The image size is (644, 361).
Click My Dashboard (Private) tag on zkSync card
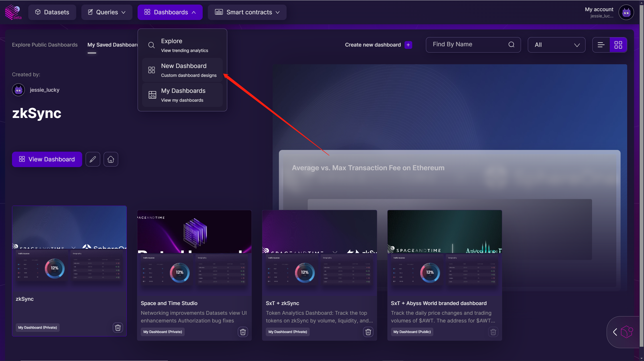(x=38, y=328)
